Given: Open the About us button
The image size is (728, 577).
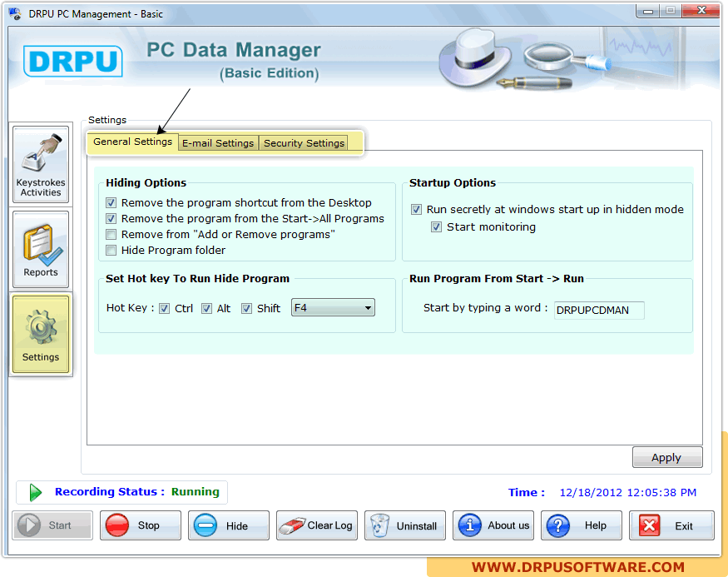Looking at the screenshot, I should click(x=493, y=525).
